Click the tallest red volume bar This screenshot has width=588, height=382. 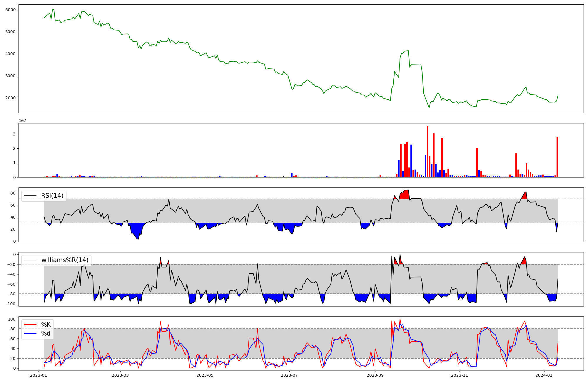[x=427, y=151]
